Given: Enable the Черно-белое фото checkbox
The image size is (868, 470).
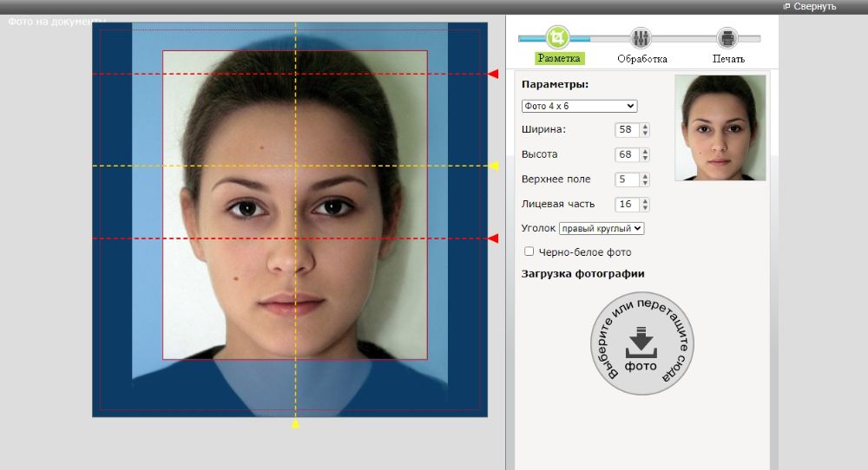Looking at the screenshot, I should tap(529, 252).
